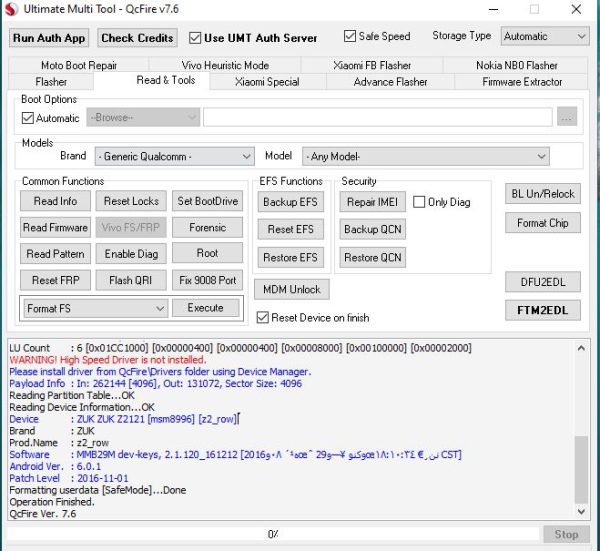The image size is (600, 551).
Task: Close the QcFire window
Action: 576,9
